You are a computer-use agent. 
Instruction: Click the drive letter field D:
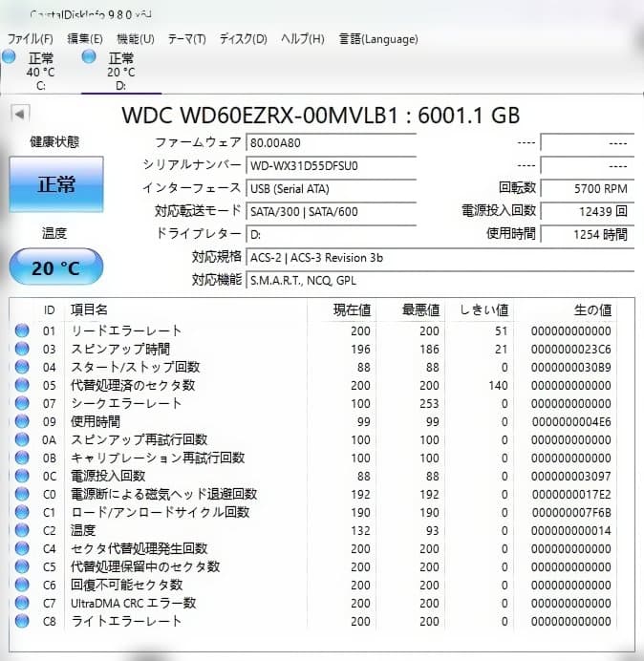click(x=331, y=234)
